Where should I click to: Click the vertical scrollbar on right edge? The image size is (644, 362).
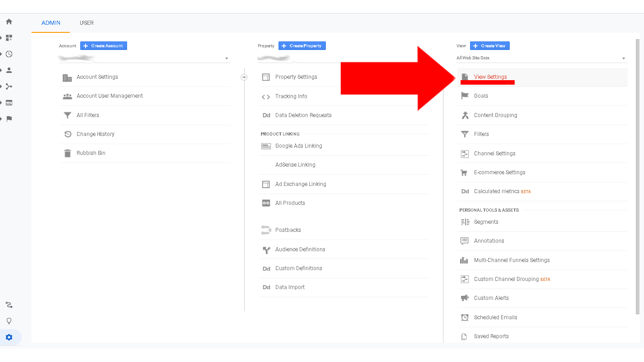(637, 176)
